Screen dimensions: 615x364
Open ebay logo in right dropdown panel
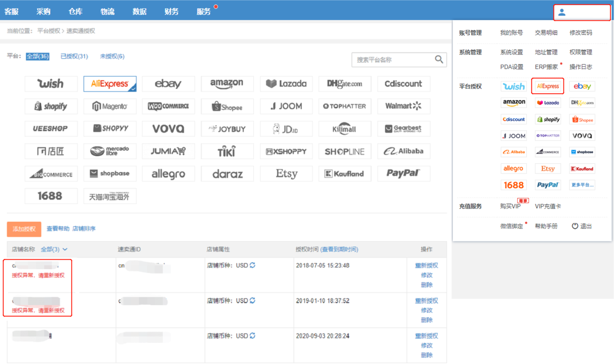(582, 86)
